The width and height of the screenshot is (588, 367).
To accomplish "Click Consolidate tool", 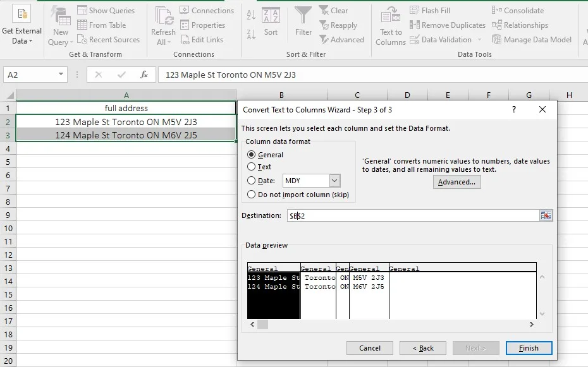I will tap(517, 10).
